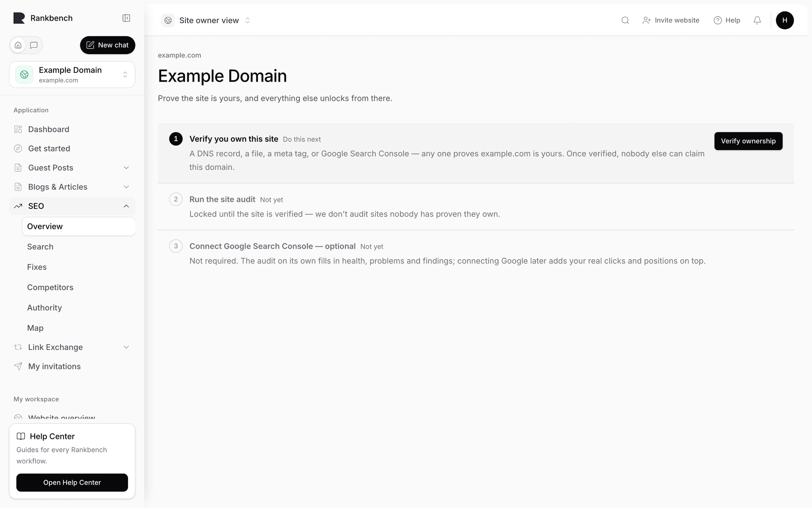Click the SEO trending arrow icon
This screenshot has width=812, height=508.
(18, 206)
